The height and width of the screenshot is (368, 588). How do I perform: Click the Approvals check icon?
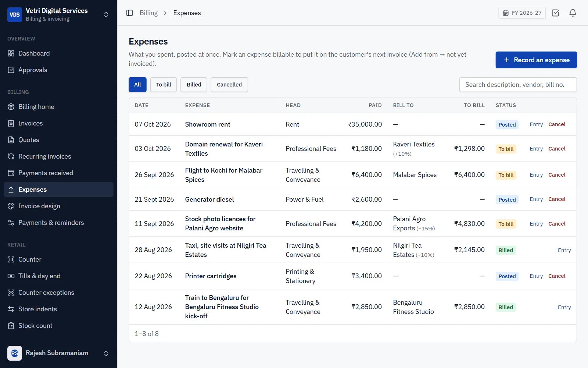11,70
